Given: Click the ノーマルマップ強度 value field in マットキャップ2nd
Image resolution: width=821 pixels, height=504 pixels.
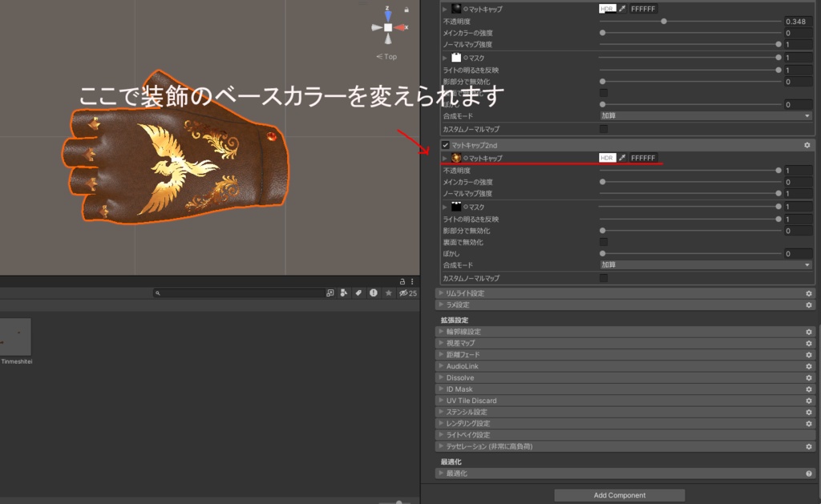Looking at the screenshot, I should 798,194.
